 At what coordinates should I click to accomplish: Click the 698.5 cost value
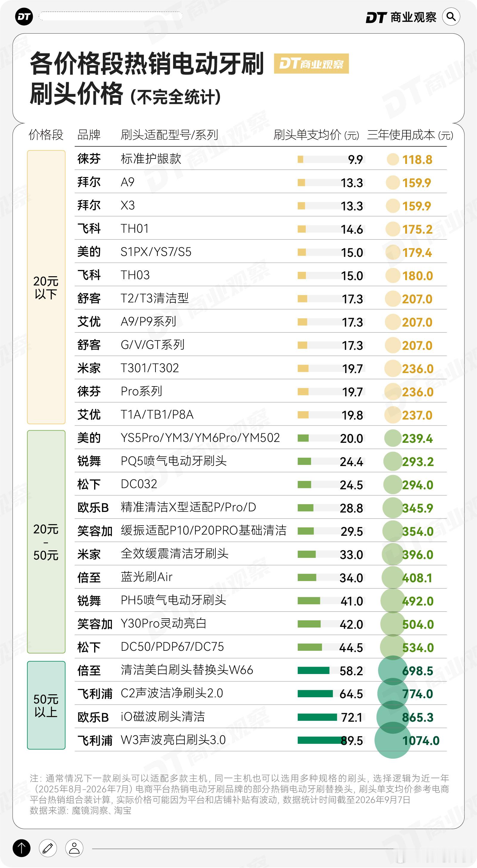coord(417,671)
